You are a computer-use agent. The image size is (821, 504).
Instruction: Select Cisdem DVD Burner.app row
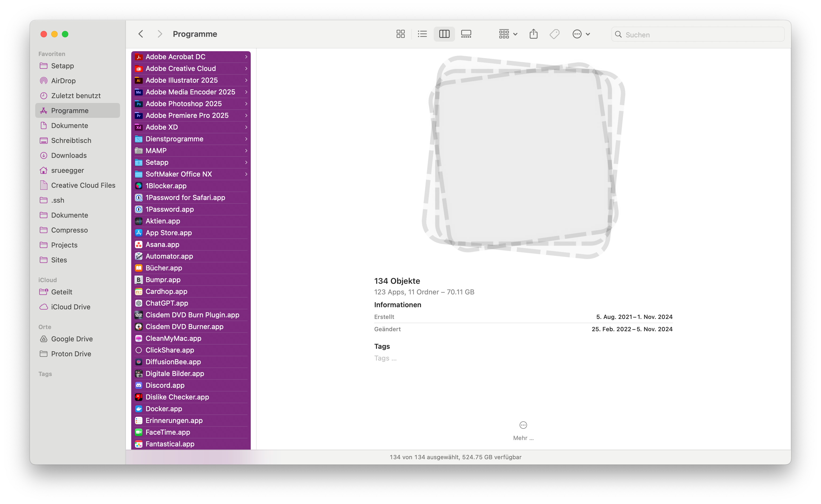tap(191, 326)
